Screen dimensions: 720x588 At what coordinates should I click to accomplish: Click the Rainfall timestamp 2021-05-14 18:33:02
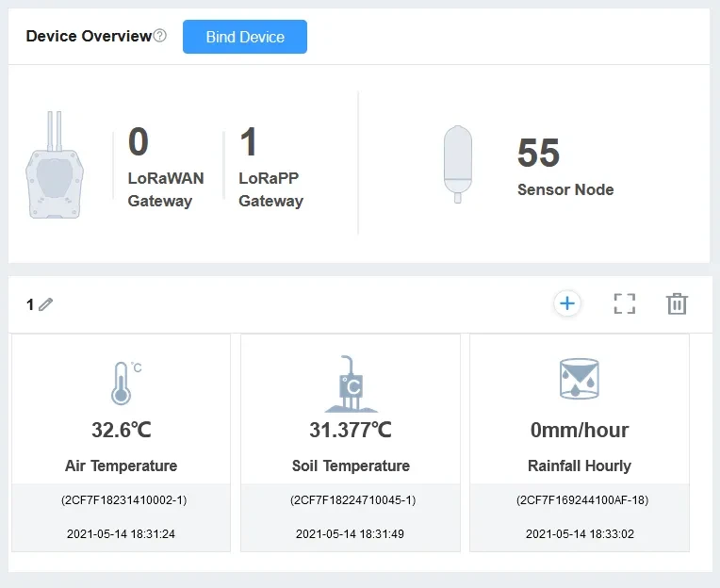(x=579, y=533)
